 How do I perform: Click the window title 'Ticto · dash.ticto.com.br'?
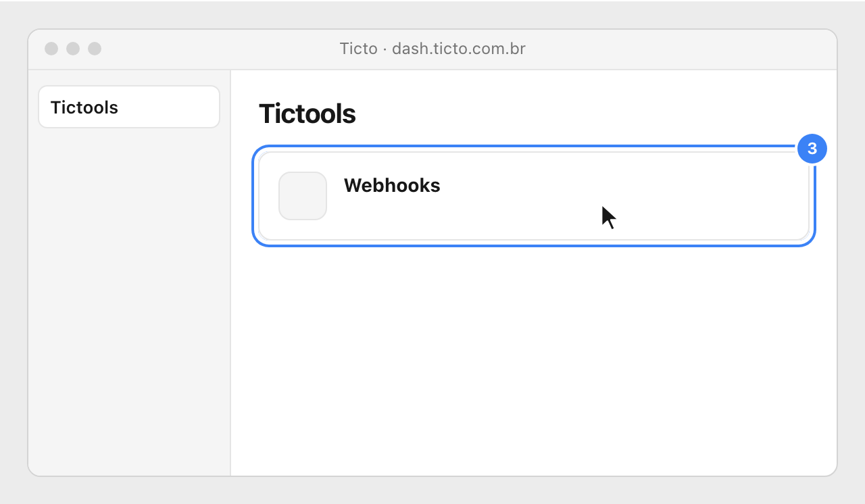(x=432, y=49)
